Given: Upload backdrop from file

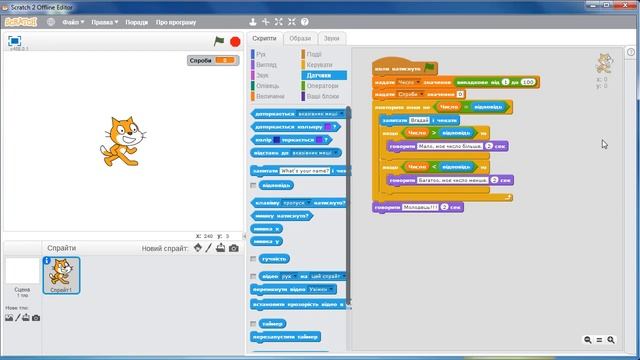Looking at the screenshot, I should tap(26, 318).
